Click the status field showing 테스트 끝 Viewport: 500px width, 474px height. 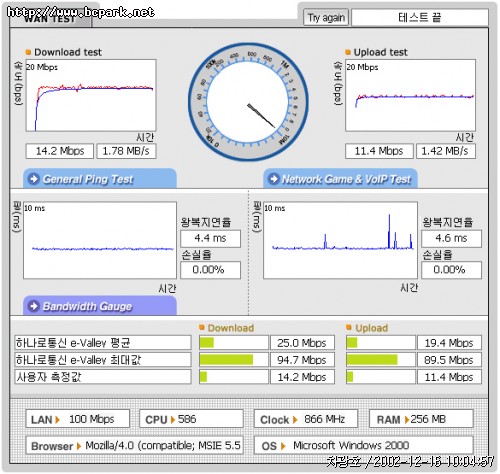coord(420,17)
